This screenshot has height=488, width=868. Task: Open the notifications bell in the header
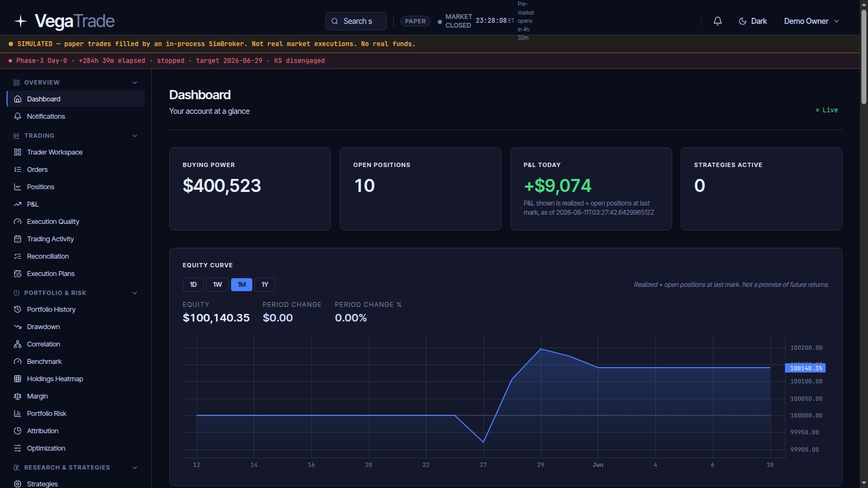(x=717, y=21)
